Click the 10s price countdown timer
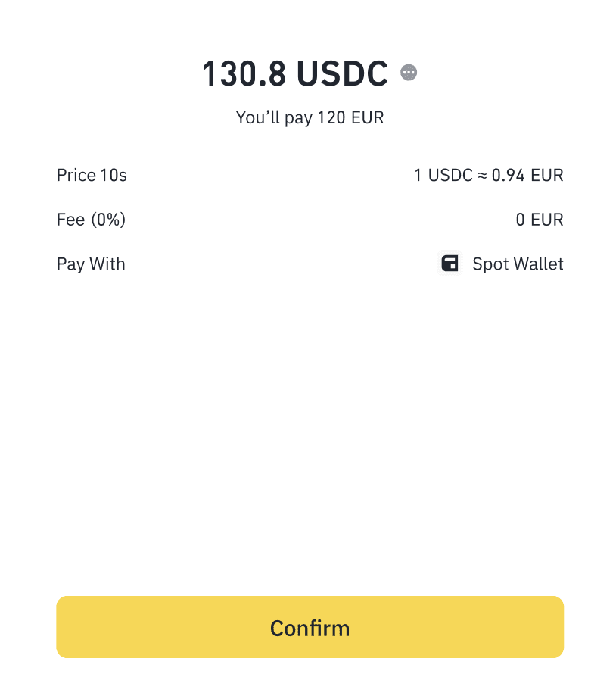The image size is (616, 677). click(x=114, y=176)
